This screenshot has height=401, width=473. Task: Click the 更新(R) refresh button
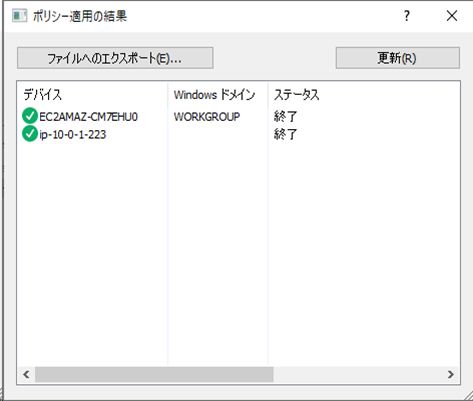tap(397, 58)
